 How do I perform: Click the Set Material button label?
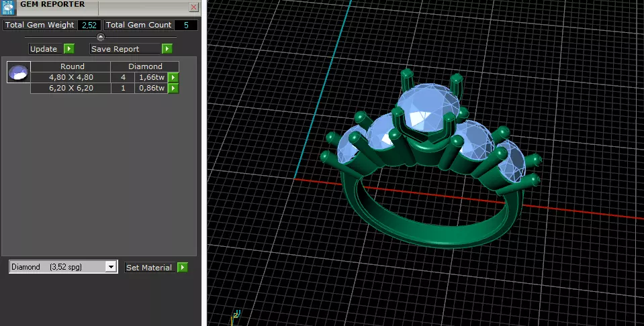(x=150, y=268)
